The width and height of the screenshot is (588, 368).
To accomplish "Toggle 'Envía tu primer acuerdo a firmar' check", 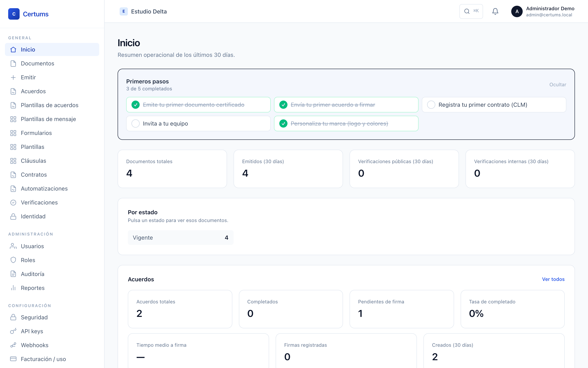I will point(283,105).
